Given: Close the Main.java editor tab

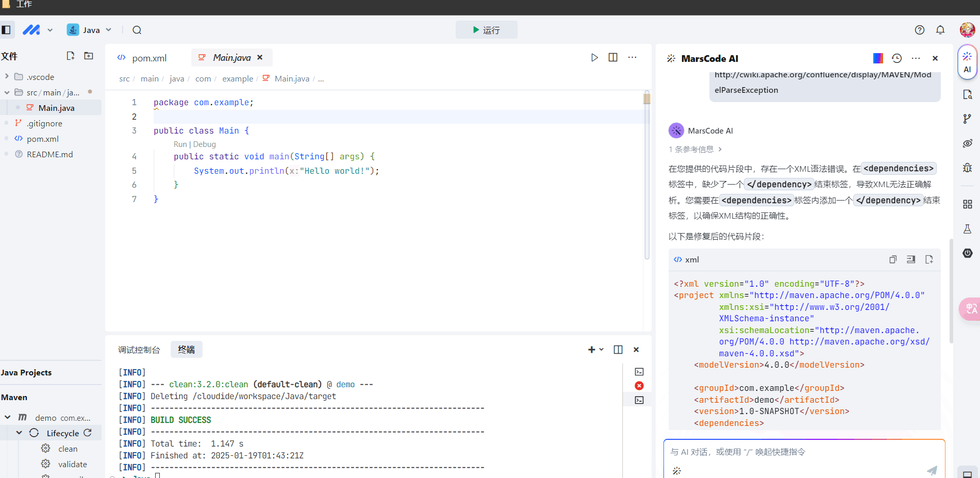Looking at the screenshot, I should click(x=260, y=57).
